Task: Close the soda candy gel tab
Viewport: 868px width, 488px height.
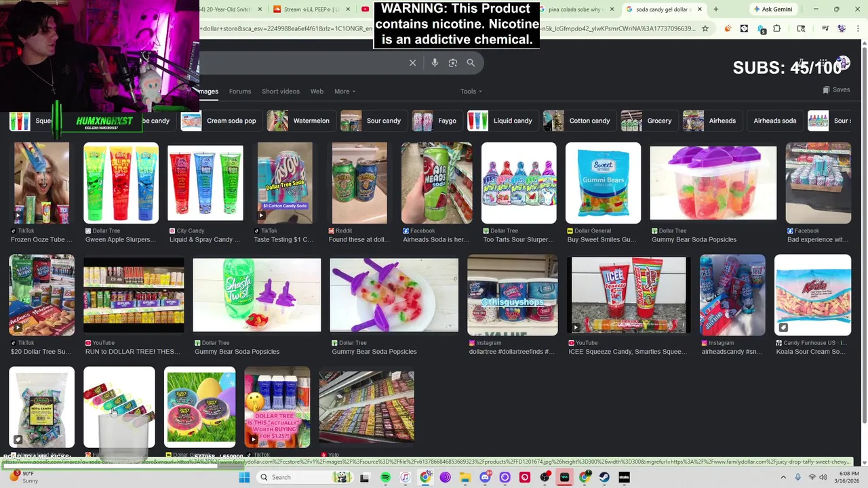Action: click(699, 9)
